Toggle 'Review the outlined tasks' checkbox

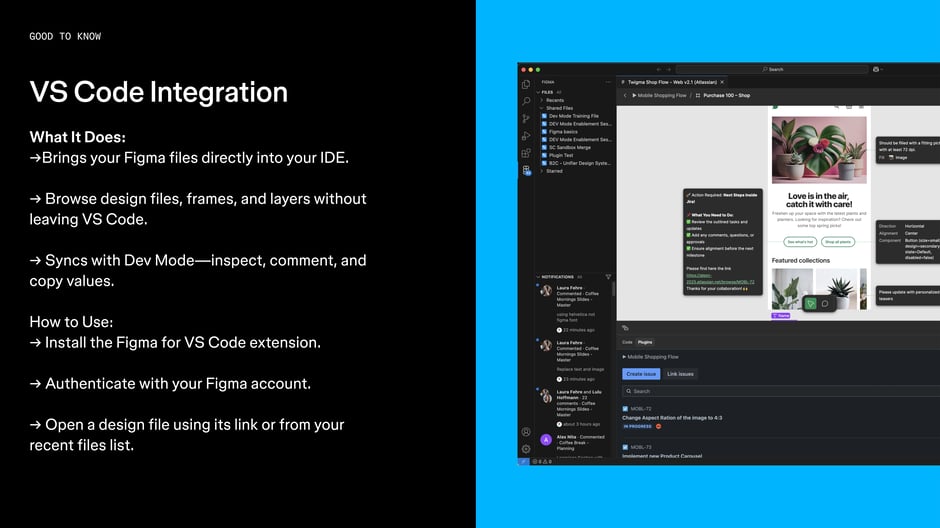(x=688, y=222)
